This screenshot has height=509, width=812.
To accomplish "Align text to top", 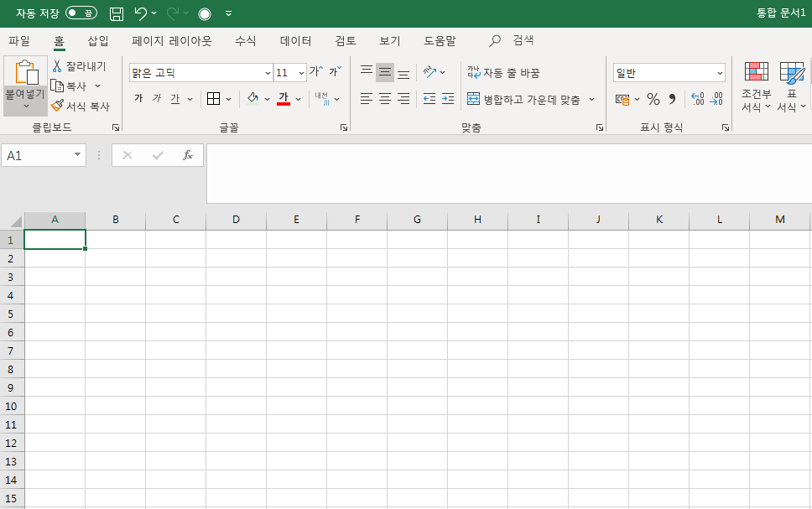I will coord(367,72).
